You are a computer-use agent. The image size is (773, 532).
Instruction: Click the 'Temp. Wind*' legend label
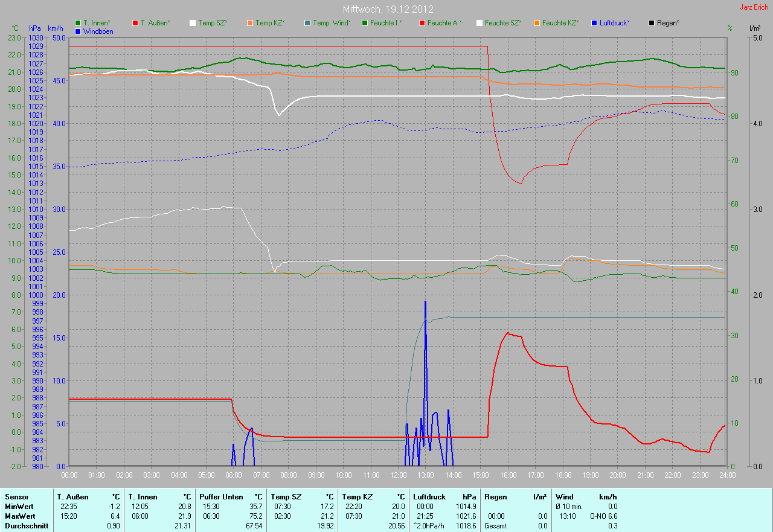pyautogui.click(x=332, y=23)
